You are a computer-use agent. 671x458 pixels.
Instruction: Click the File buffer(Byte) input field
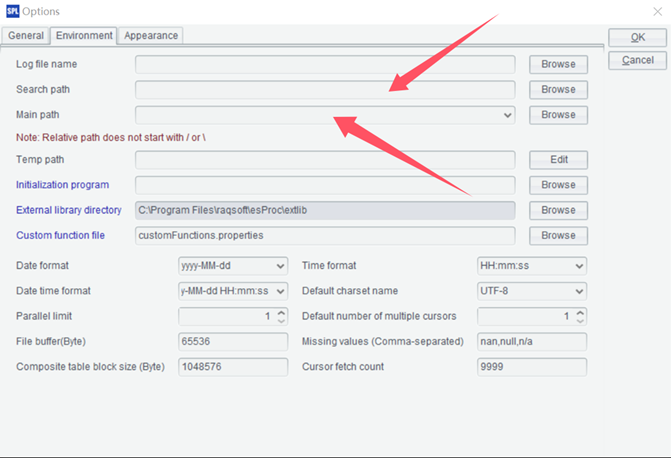coord(232,341)
